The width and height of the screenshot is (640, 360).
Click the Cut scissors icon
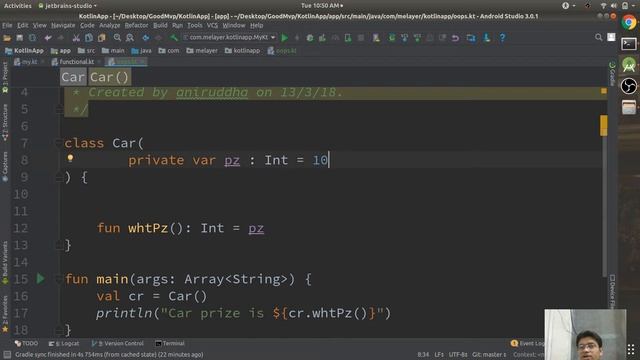click(76, 38)
